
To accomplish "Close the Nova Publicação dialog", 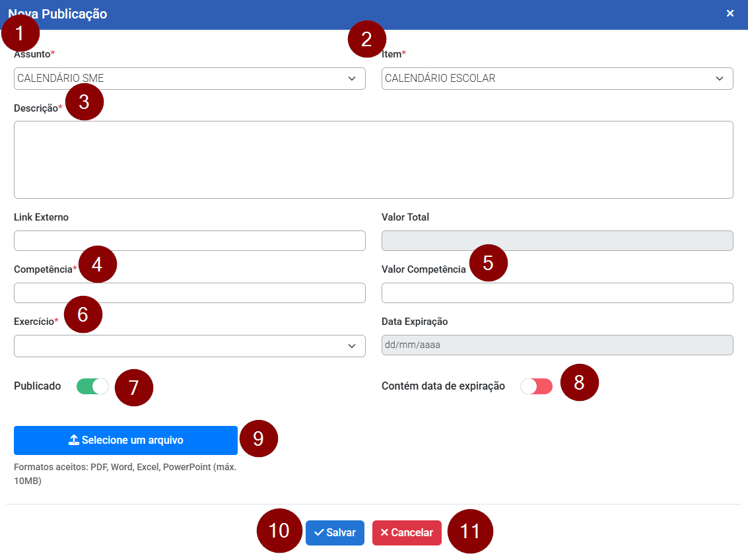I will click(730, 14).
